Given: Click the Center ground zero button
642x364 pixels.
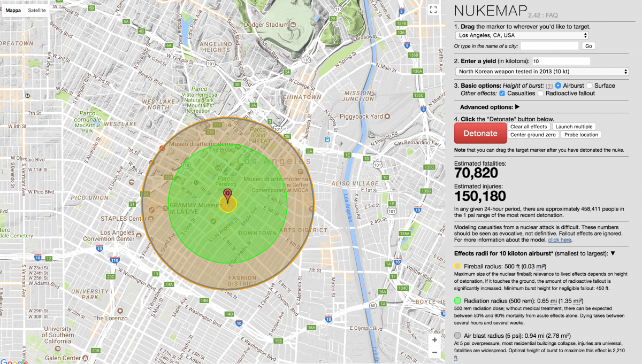Looking at the screenshot, I should pyautogui.click(x=533, y=135).
